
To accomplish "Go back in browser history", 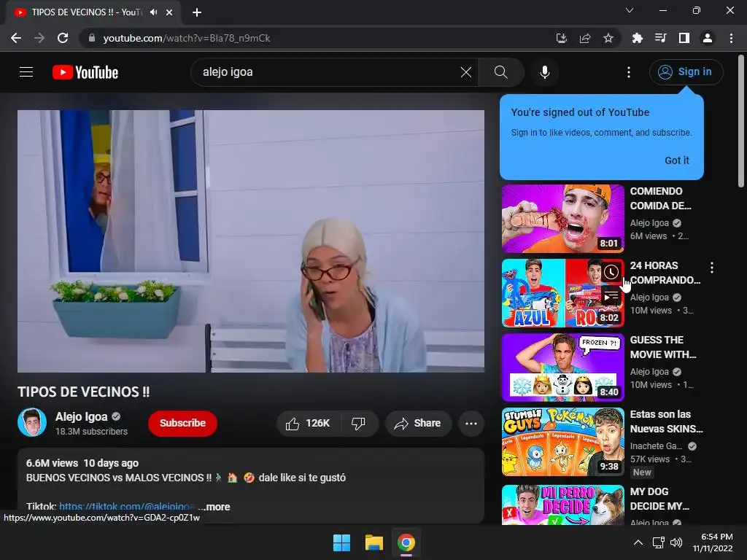I will coord(16,38).
